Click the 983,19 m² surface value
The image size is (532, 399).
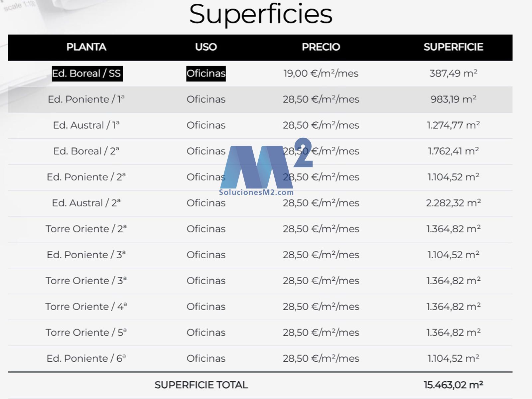[453, 99]
